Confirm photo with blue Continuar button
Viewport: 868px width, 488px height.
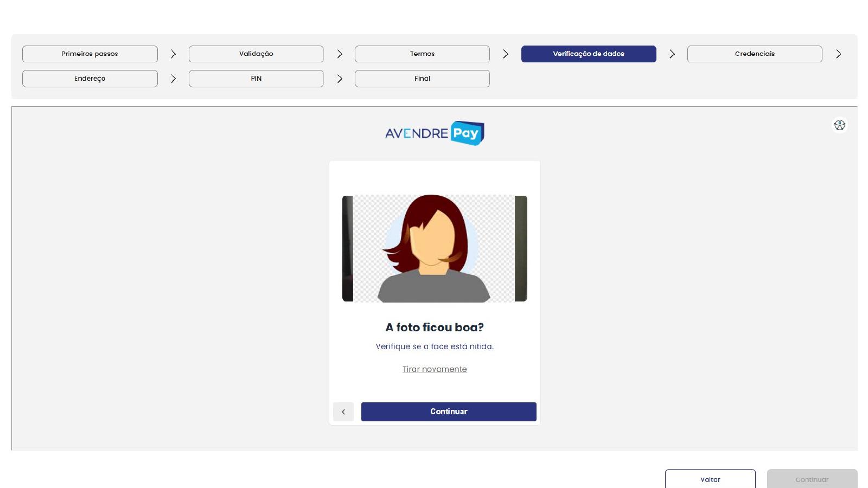click(x=449, y=412)
